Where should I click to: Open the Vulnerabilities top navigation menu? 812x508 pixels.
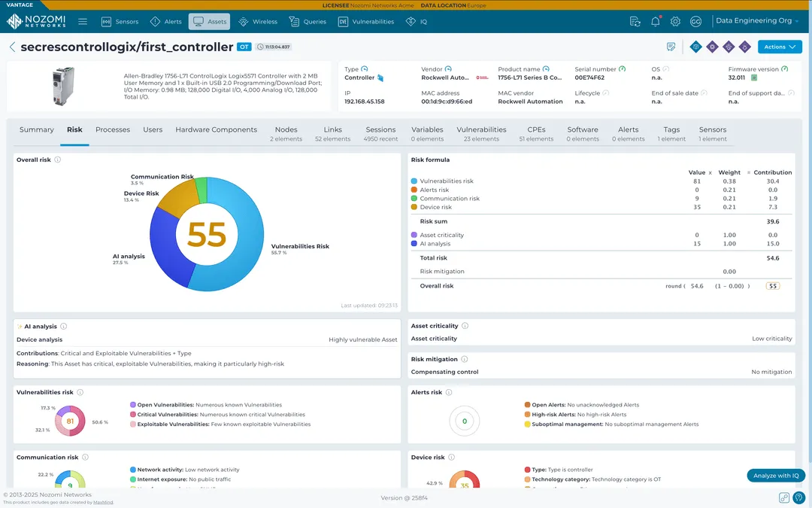(x=366, y=22)
